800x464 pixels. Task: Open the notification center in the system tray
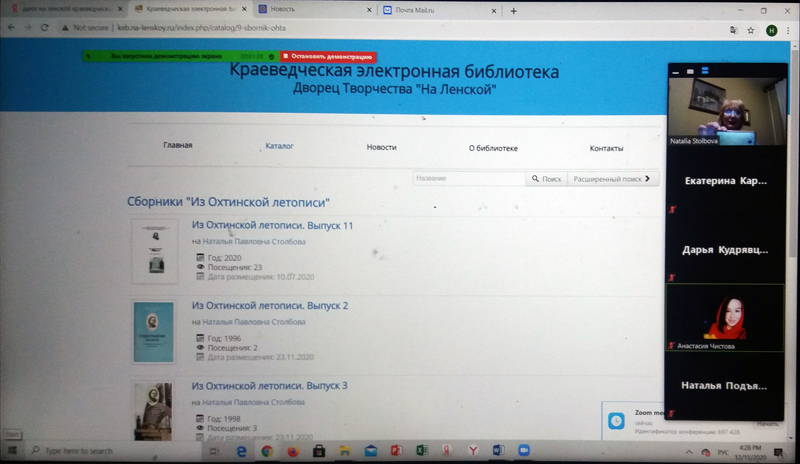tap(779, 453)
